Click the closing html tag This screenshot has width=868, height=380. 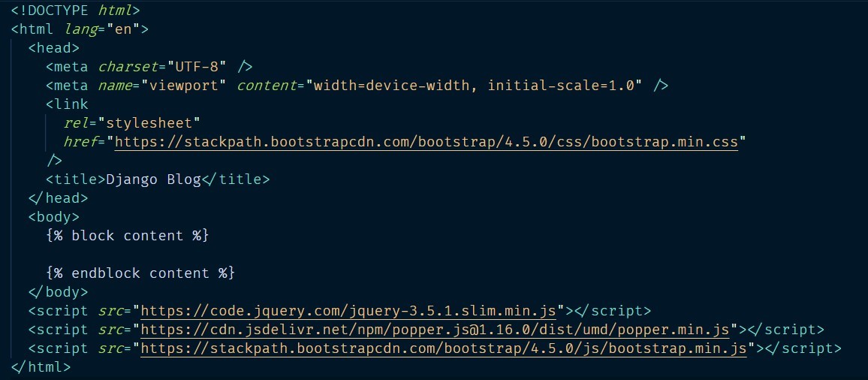point(41,366)
